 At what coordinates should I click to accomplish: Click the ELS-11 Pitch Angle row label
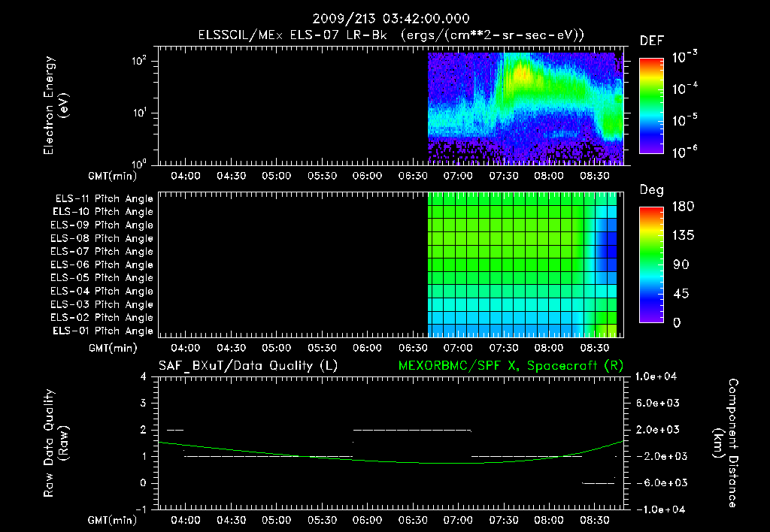[104, 199]
